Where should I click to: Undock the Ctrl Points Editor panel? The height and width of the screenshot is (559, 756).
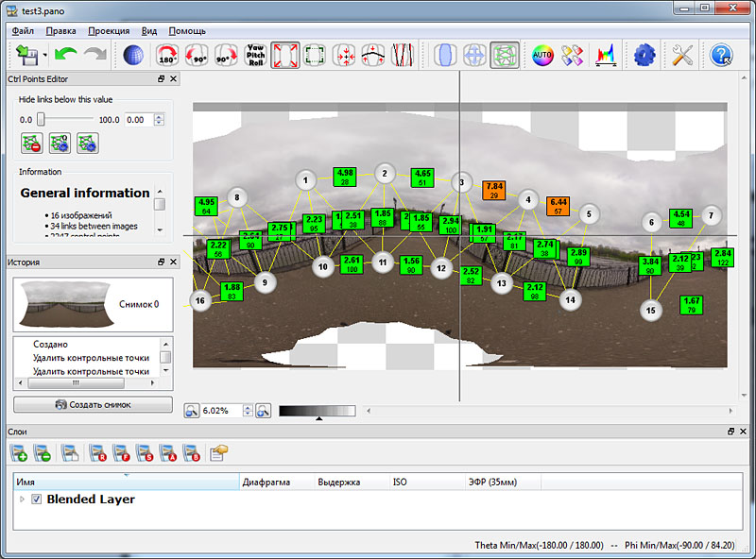tap(162, 78)
